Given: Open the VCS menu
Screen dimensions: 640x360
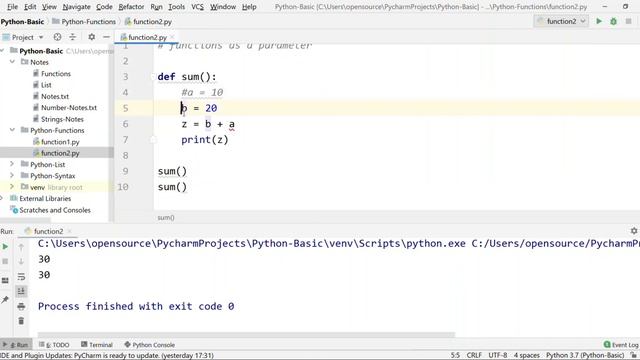Looking at the screenshot, I should (x=198, y=7).
